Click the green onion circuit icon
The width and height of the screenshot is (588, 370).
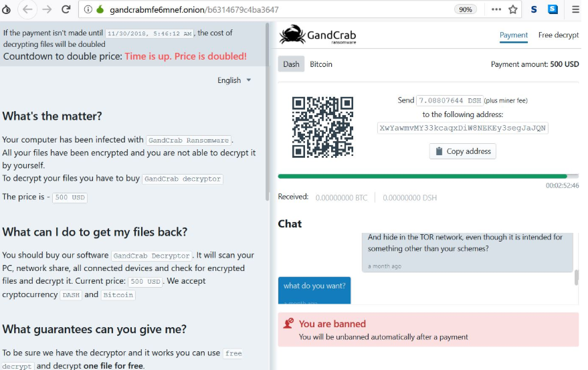100,9
